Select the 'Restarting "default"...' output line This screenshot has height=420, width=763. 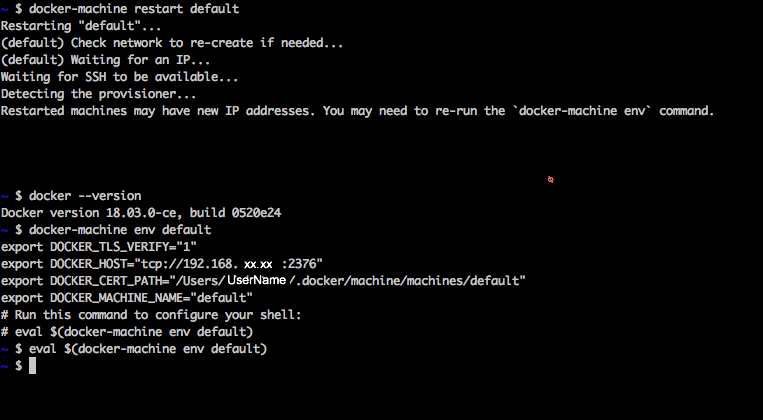click(62, 25)
